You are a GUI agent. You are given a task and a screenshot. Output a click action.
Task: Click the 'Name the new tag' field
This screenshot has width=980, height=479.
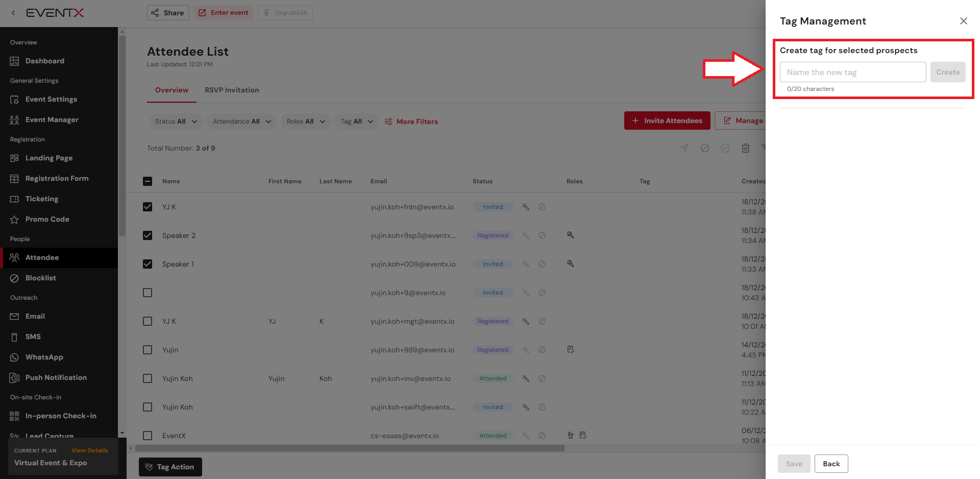click(852, 72)
